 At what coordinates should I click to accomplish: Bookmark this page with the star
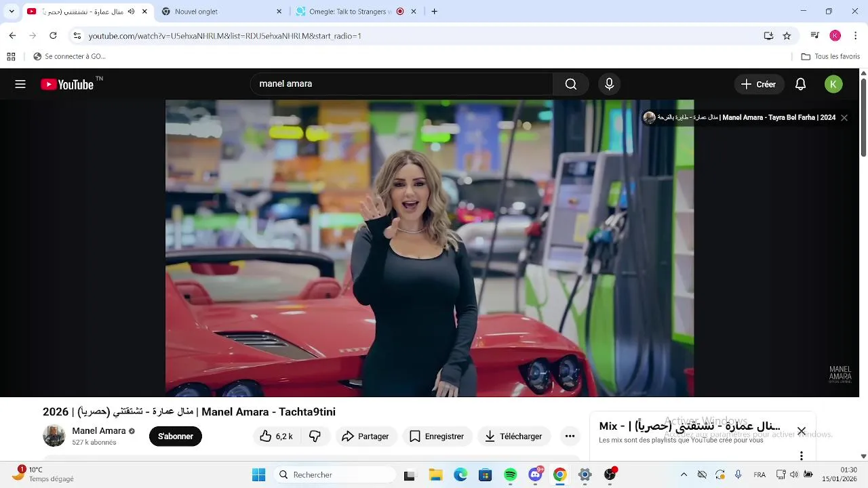[x=787, y=36]
